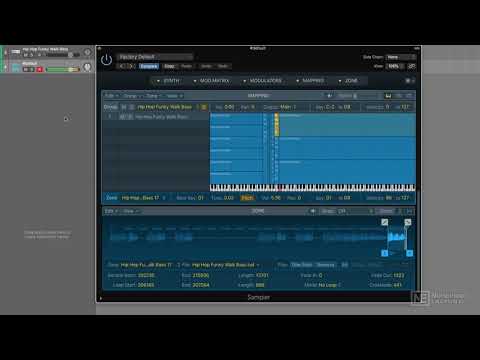480x360 pixels.
Task: Select the key mapping editor view icon
Action: pos(388,96)
